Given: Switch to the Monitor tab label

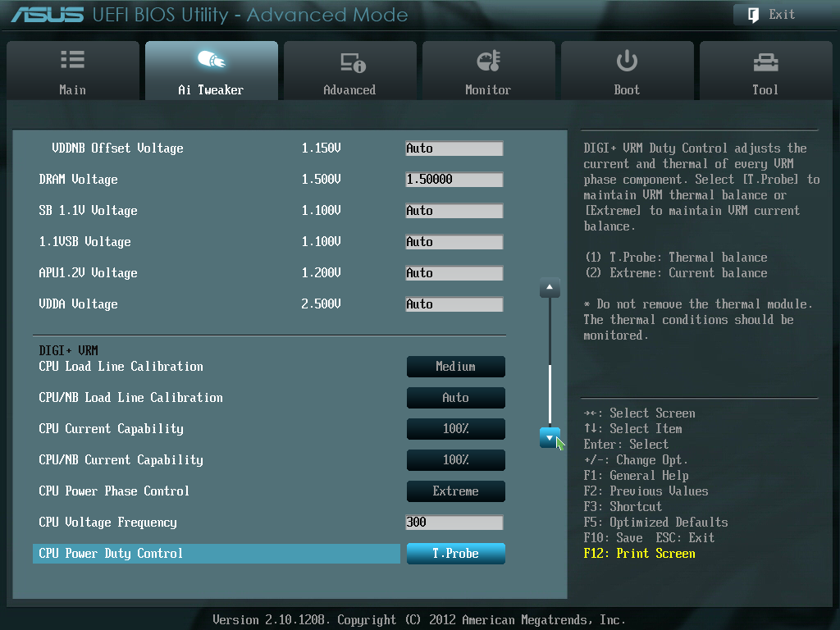Looking at the screenshot, I should pos(488,89).
